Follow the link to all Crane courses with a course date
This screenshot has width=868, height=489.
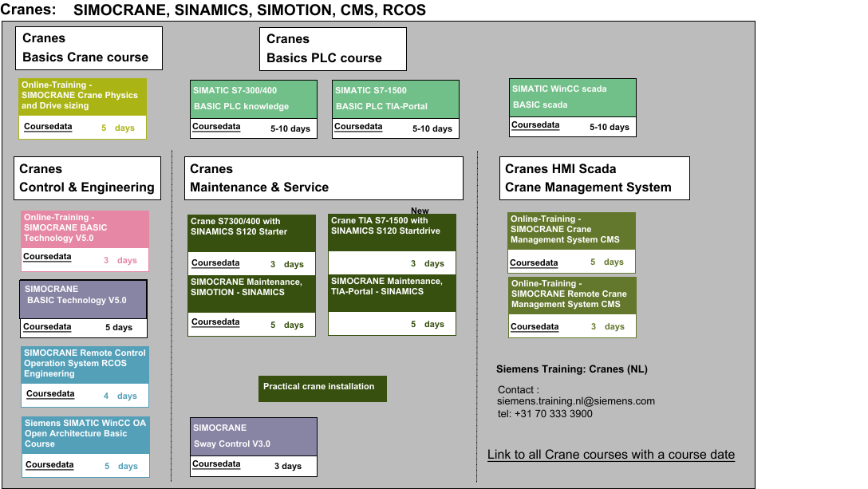coord(611,455)
